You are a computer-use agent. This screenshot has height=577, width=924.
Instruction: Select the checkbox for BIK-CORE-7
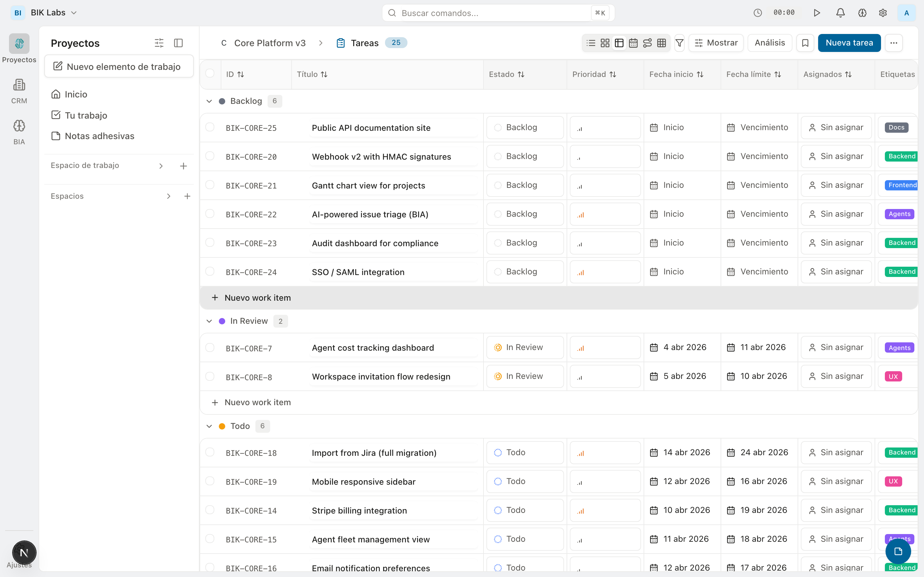point(210,347)
